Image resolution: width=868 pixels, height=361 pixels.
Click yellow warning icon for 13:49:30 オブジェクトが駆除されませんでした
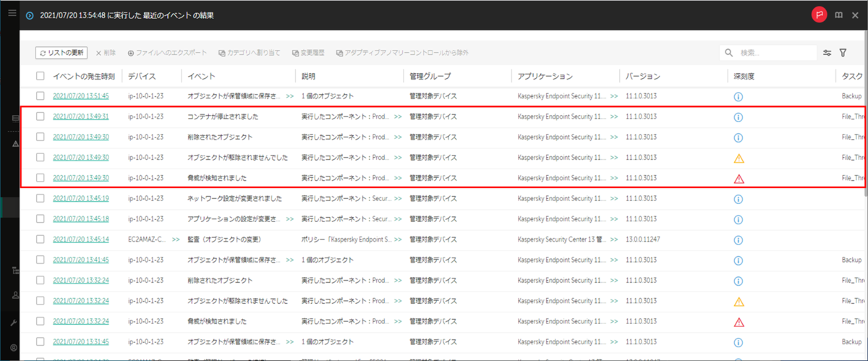(739, 158)
